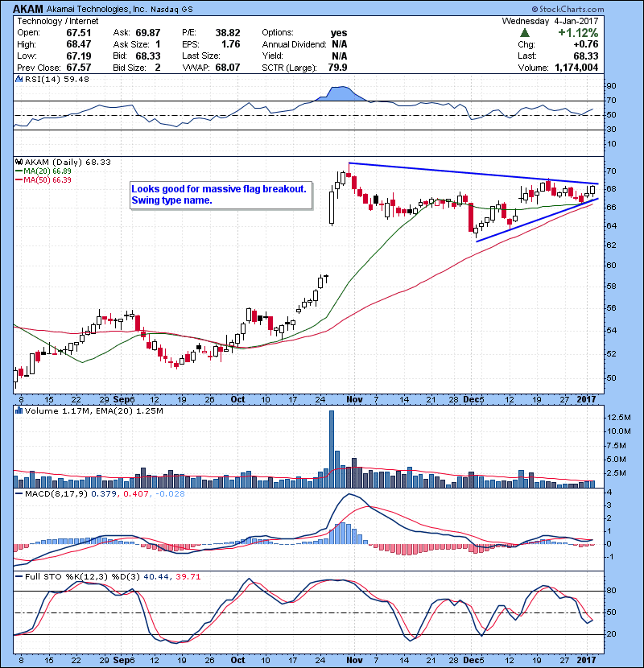Click the MACD(8,17,9) indicator label
Viewport: 644px width, 668px height.
(56, 494)
